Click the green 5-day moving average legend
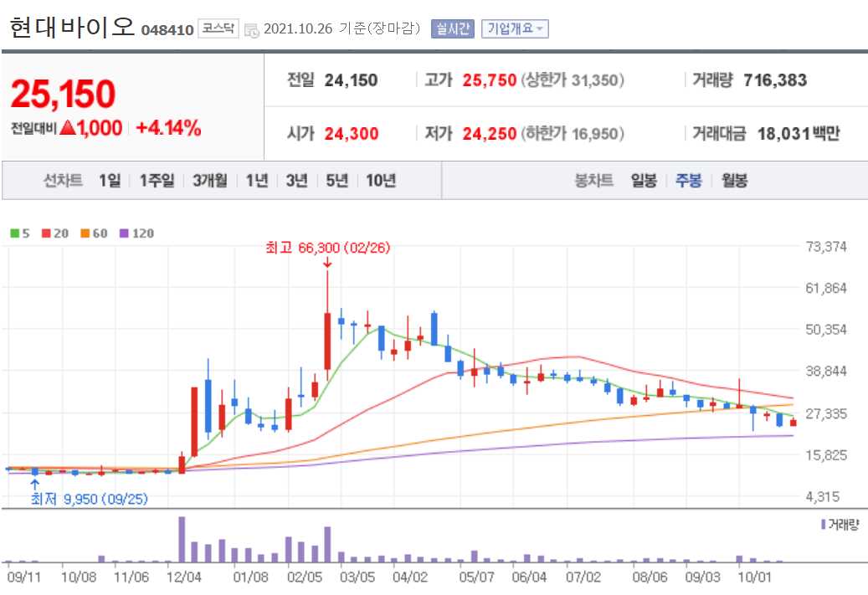Viewport: 868px width, 595px height. (x=20, y=233)
